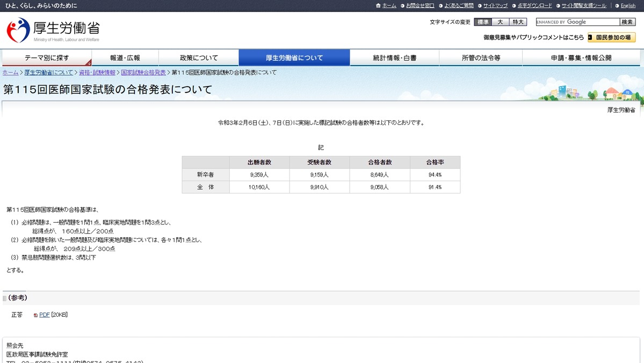Switch to English version
The height and width of the screenshot is (363, 644).
tap(628, 6)
